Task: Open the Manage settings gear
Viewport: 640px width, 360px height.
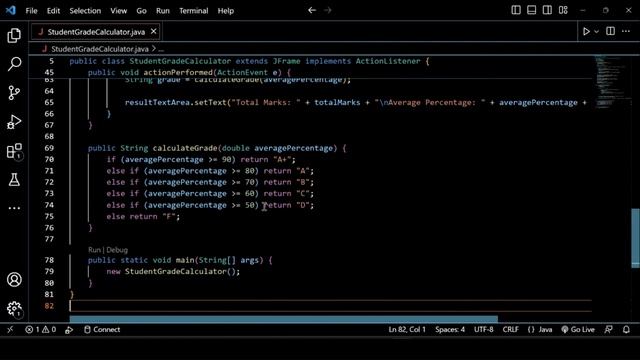Action: click(14, 308)
